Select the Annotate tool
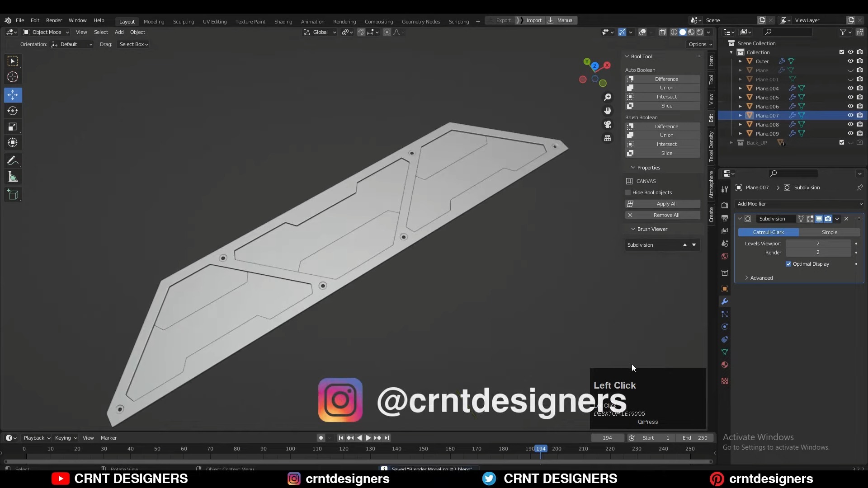 point(13,160)
